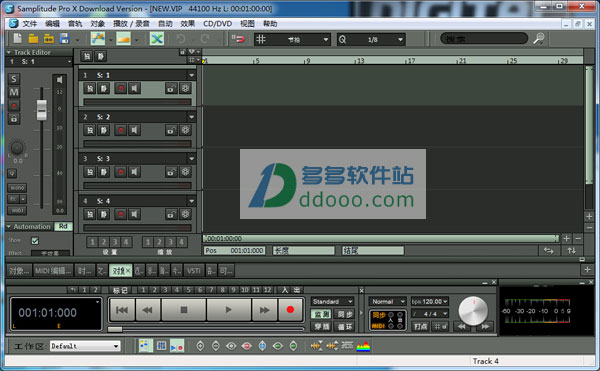Toggle the Solo S button in Track Editor
Image resolution: width=600 pixels, height=371 pixels.
[x=14, y=79]
